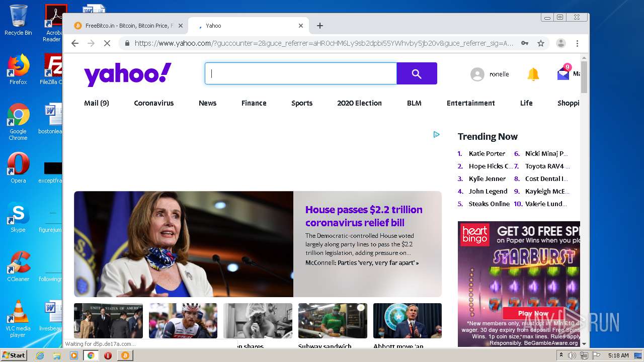
Task: Go to Coronavirus section
Action: click(154, 103)
